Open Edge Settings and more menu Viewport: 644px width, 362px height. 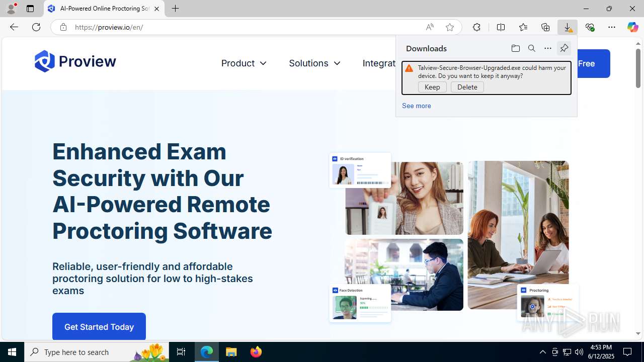612,27
